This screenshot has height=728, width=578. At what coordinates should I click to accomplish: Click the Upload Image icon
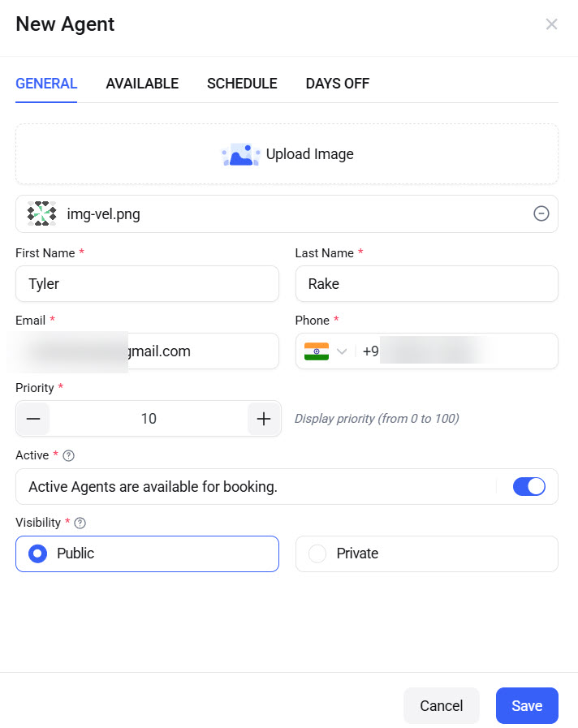[x=240, y=153]
